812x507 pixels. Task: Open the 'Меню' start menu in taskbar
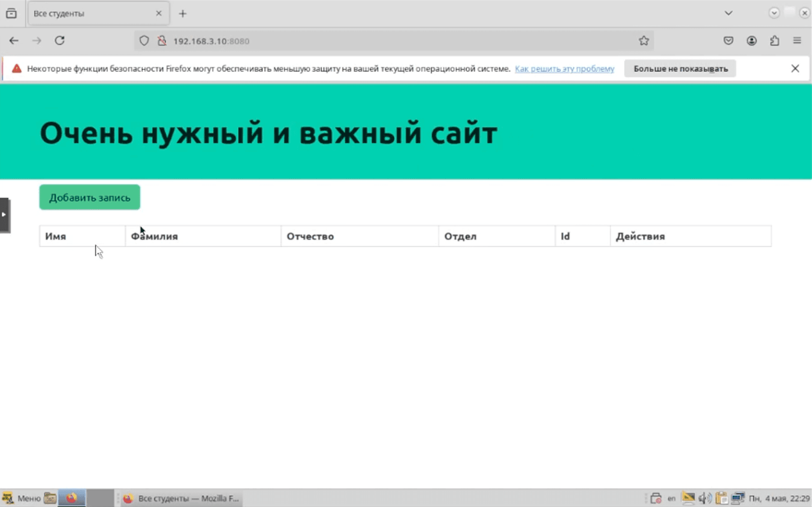click(21, 498)
